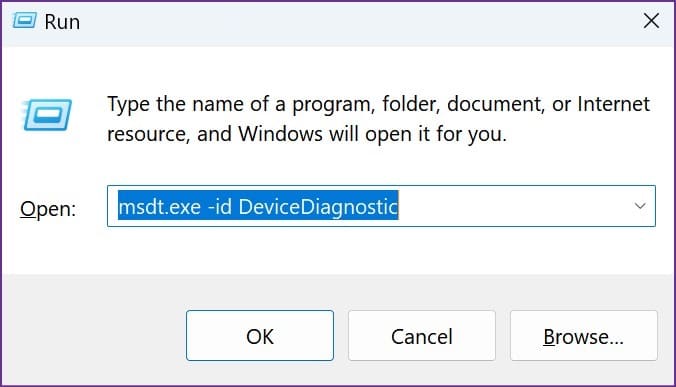
Task: Click the "Run" title text
Action: (x=62, y=22)
